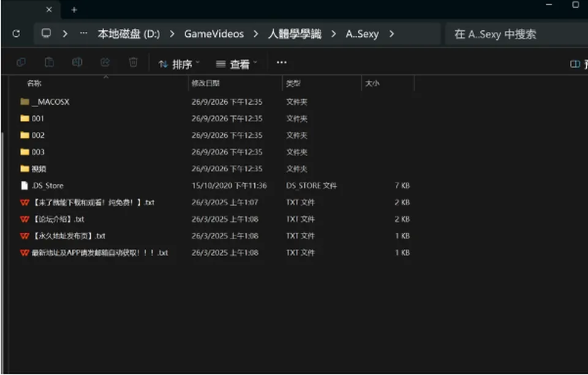Click the Share icon in the toolbar

coord(105,63)
